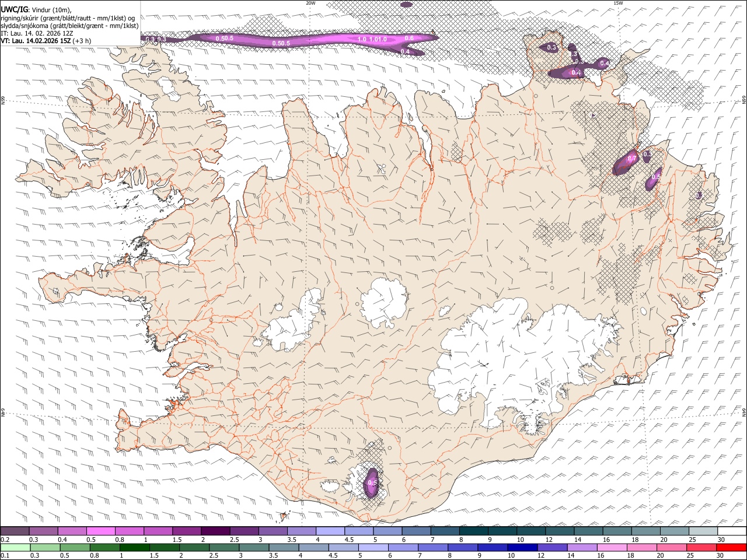Image resolution: width=747 pixels, height=560 pixels.
Task: Click the 'VT: Lau. 14.02.2026 15Z (+3 h)' line
Action: (x=46, y=41)
